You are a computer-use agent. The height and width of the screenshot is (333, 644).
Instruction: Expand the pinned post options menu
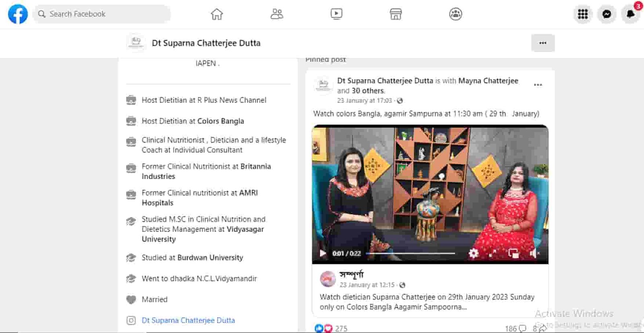pos(538,85)
